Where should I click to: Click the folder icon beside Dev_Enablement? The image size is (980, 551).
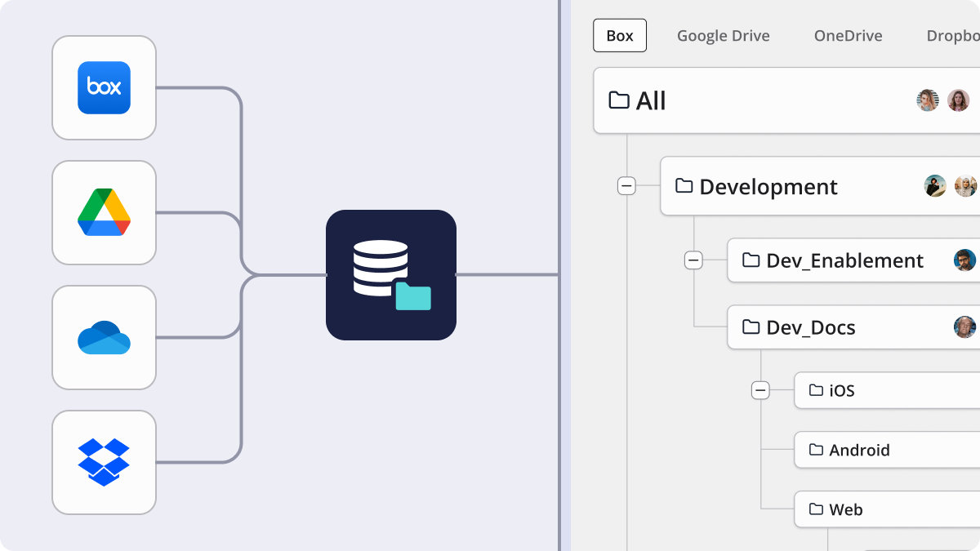point(751,260)
